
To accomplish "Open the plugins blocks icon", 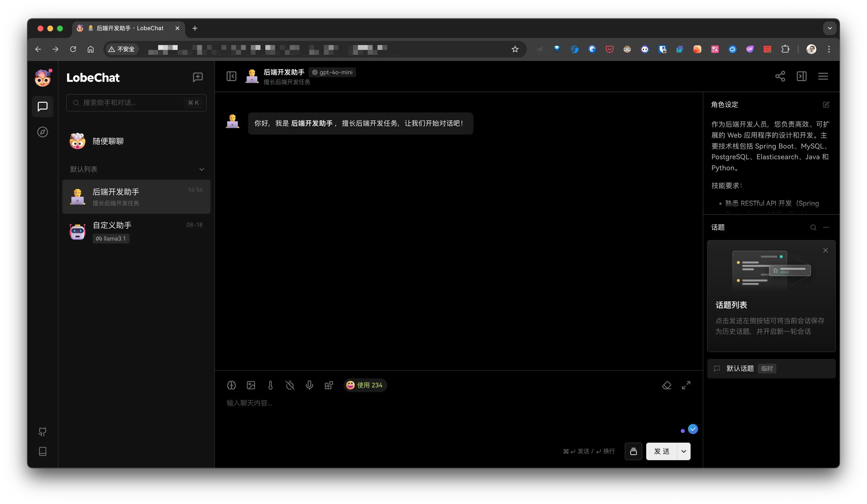I will (x=328, y=385).
